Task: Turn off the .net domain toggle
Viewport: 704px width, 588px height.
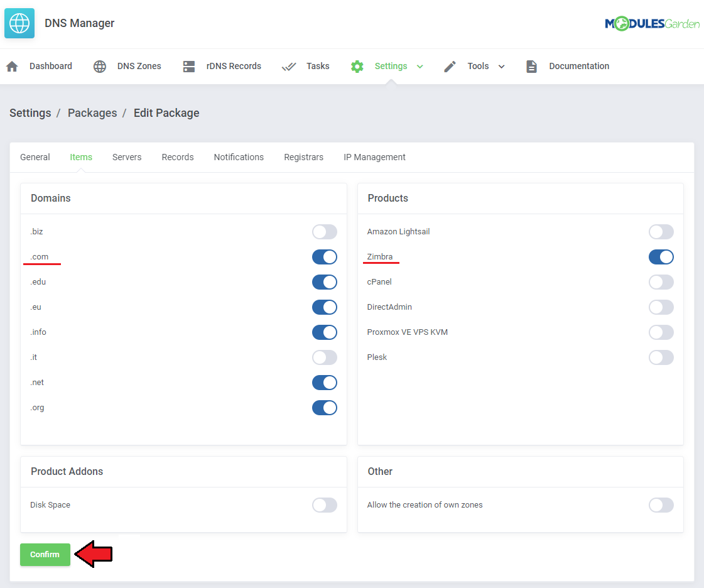Action: [325, 383]
